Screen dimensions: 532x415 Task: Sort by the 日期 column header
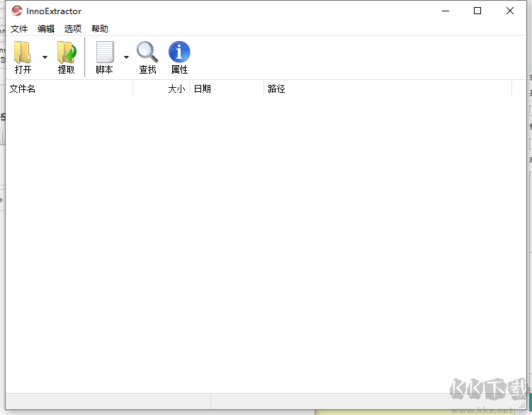click(227, 89)
